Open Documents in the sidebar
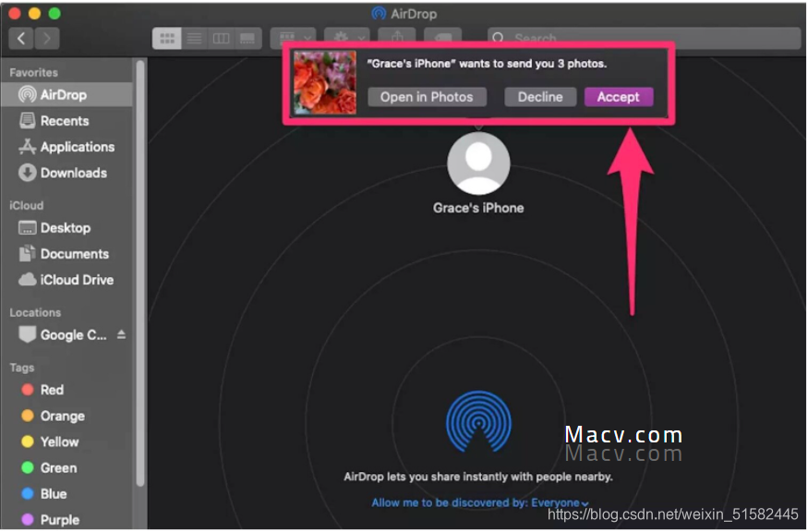808x532 pixels. point(66,254)
